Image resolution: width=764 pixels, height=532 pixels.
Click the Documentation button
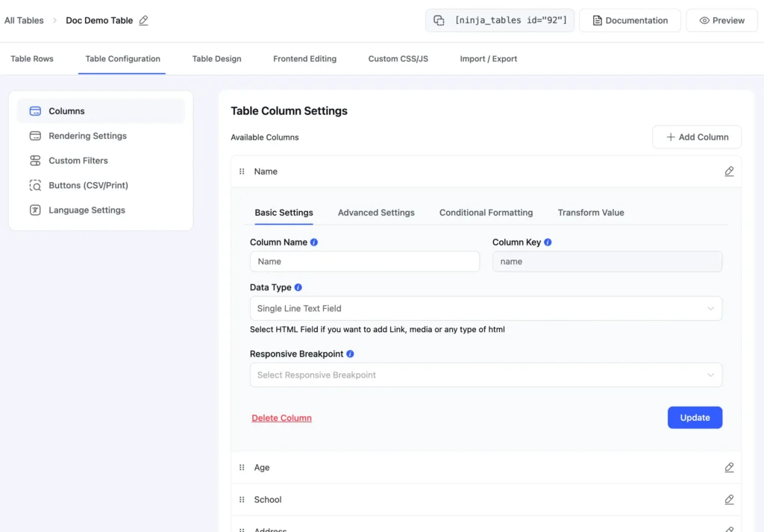630,20
